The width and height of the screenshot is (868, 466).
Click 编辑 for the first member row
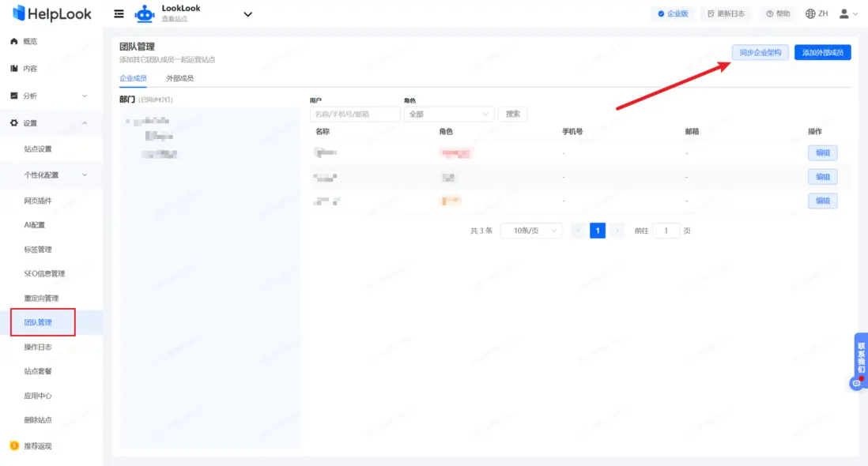point(823,152)
